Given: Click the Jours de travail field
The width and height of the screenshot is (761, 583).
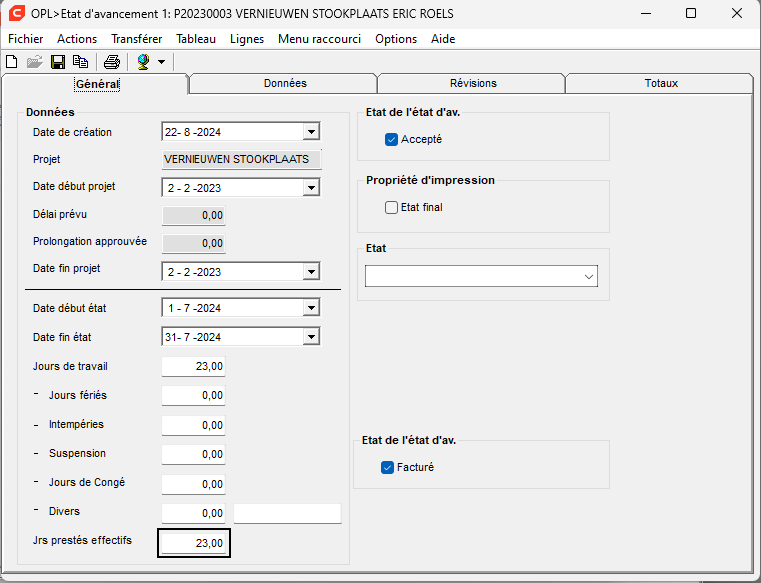Looking at the screenshot, I should (x=193, y=366).
